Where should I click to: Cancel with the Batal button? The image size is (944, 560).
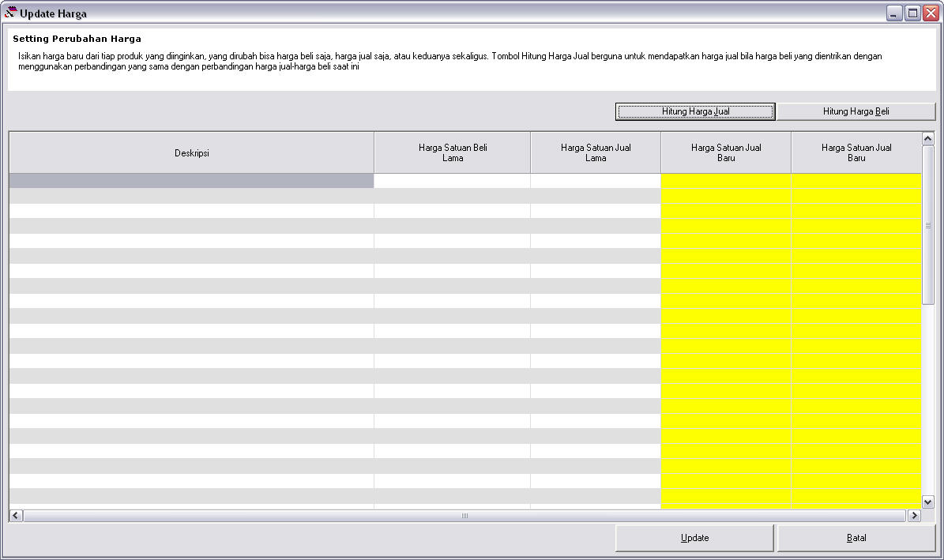(856, 538)
